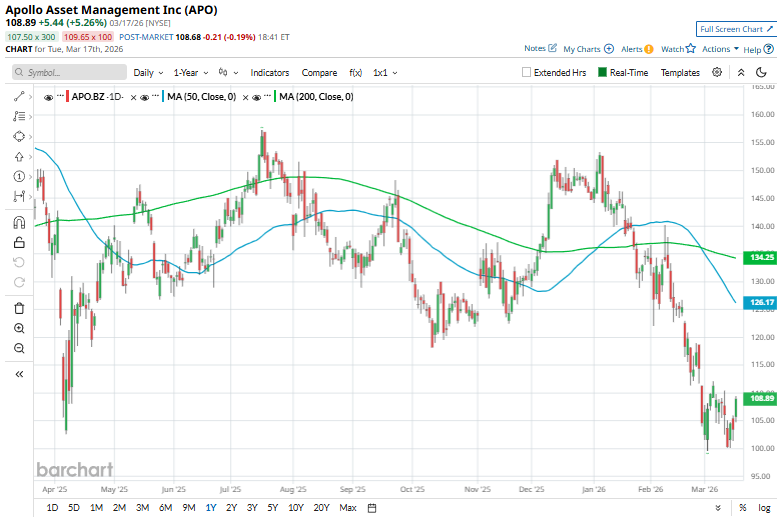This screenshot has width=777, height=521.
Task: Open the Indicators menu
Action: point(270,73)
